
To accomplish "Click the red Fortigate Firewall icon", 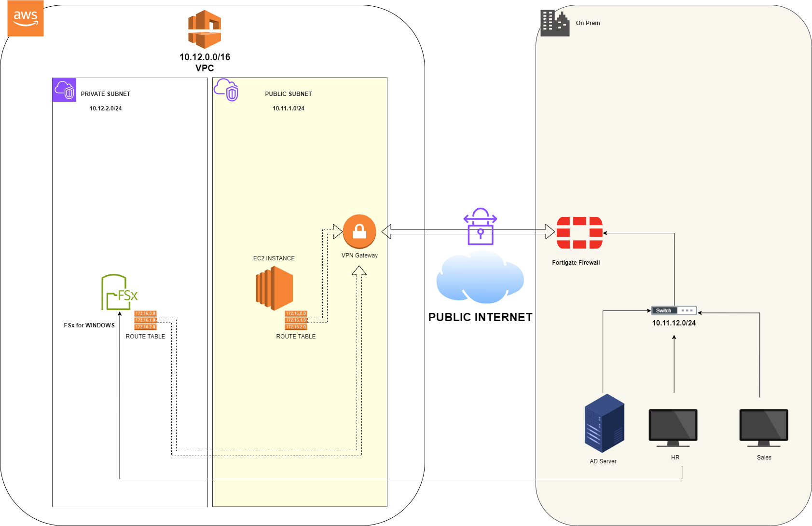I will [579, 233].
